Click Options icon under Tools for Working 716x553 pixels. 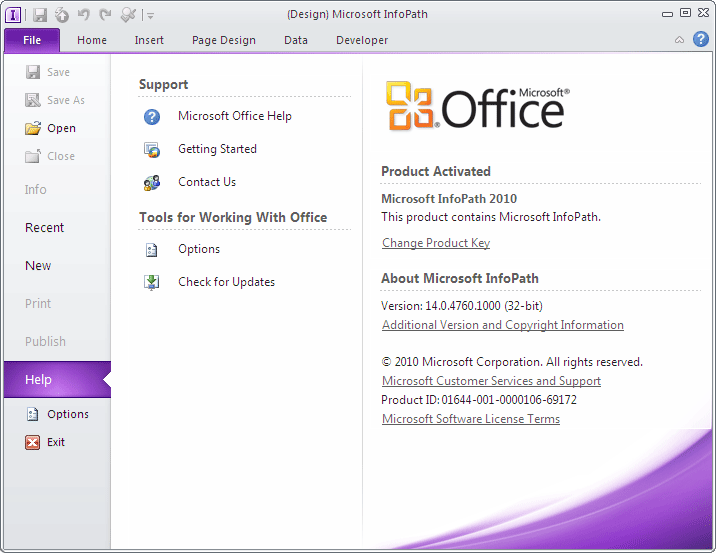[152, 249]
